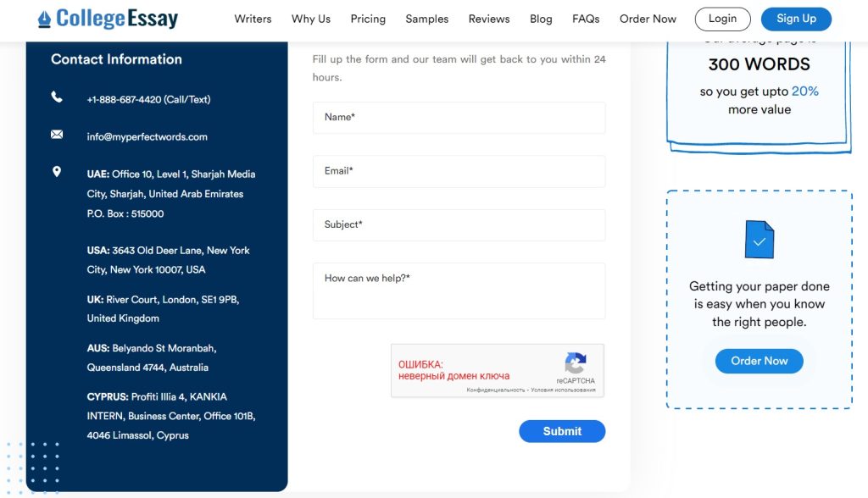Click the reCAPTCHA logo in the captcha widget
Screen dimensions: 868x498
click(576, 362)
